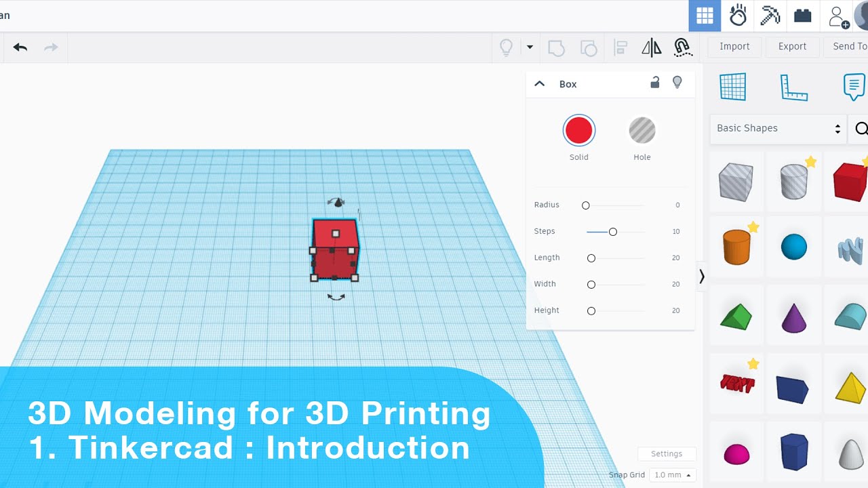Toggle the lock on the Box
Image resolution: width=868 pixels, height=488 pixels.
click(x=655, y=83)
